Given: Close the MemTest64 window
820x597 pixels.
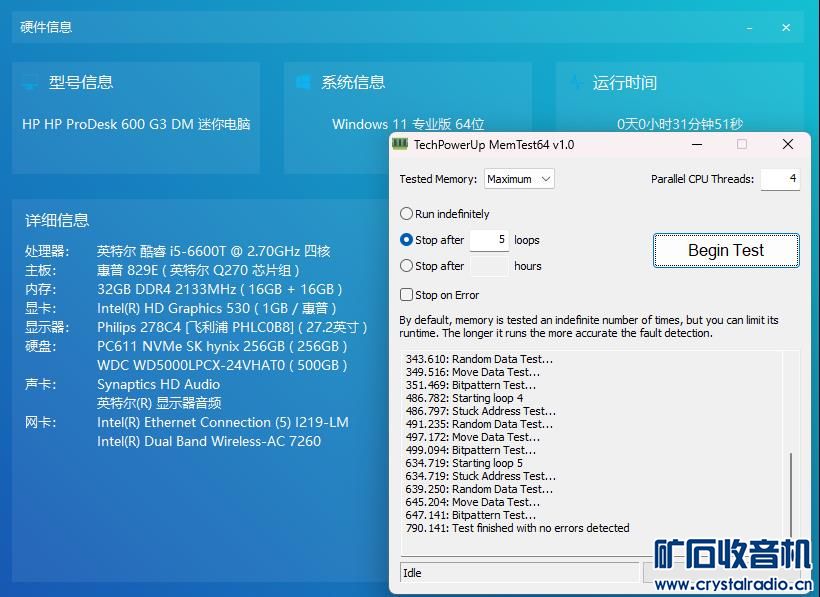Looking at the screenshot, I should pos(788,144).
